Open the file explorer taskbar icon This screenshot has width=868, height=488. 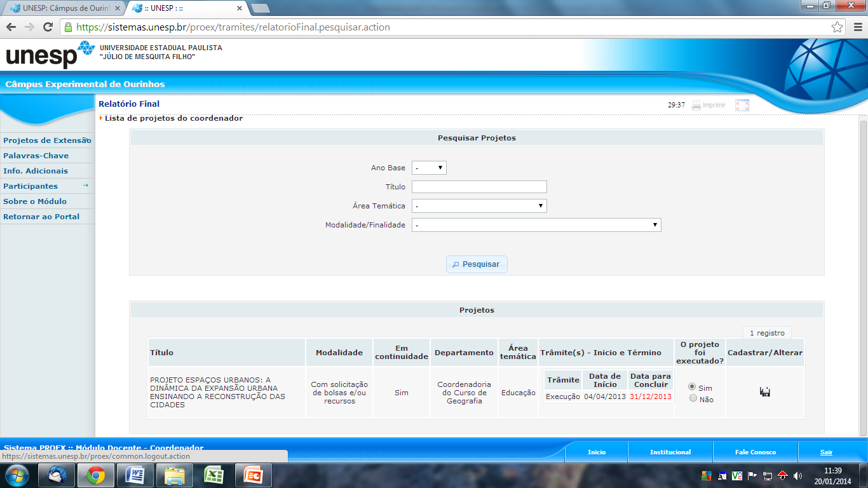pyautogui.click(x=175, y=475)
